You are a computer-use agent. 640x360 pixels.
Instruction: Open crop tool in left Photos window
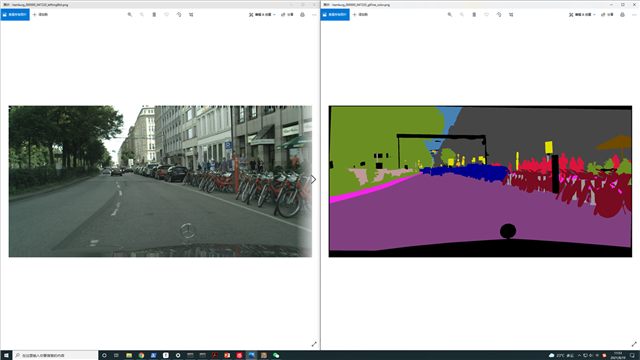point(191,15)
